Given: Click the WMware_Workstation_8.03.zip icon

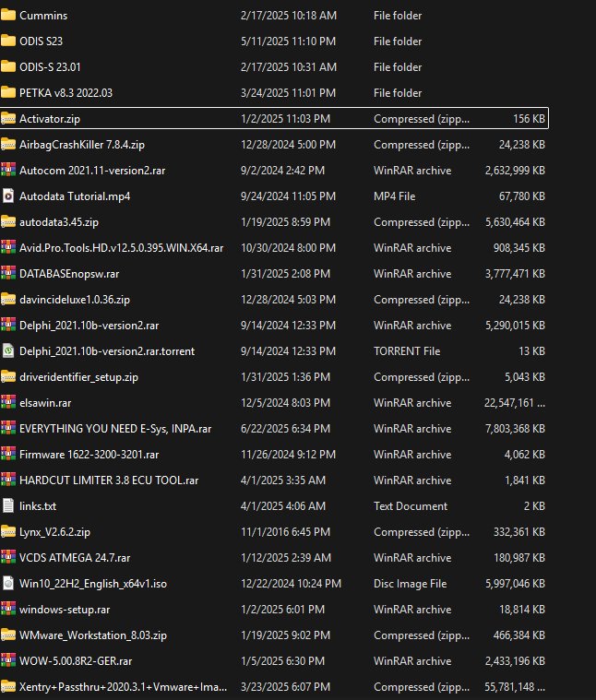Looking at the screenshot, I should point(8,635).
